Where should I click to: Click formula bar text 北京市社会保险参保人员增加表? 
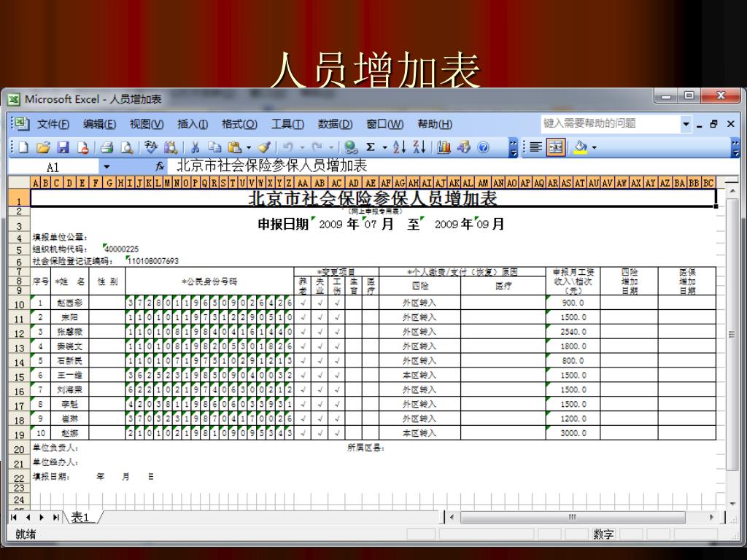pyautogui.click(x=272, y=166)
